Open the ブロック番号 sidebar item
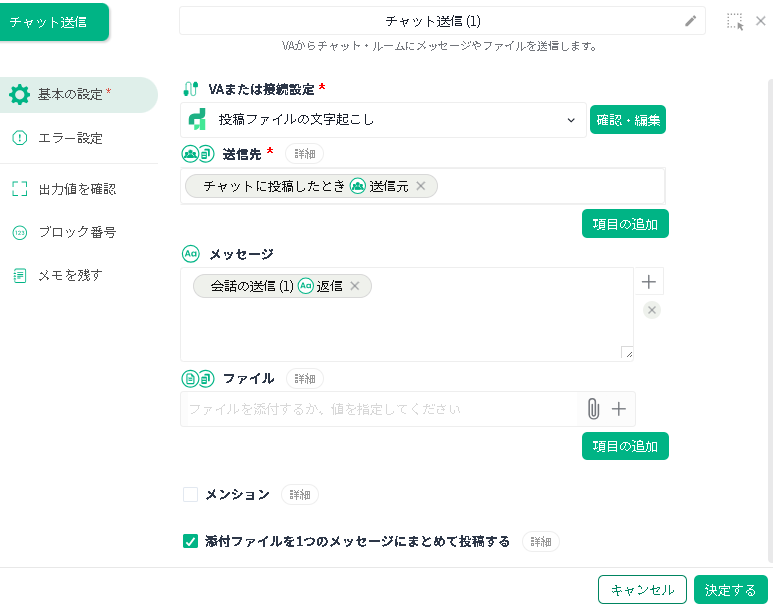Image resolution: width=773 pixels, height=610 pixels. pyautogui.click(x=77, y=232)
